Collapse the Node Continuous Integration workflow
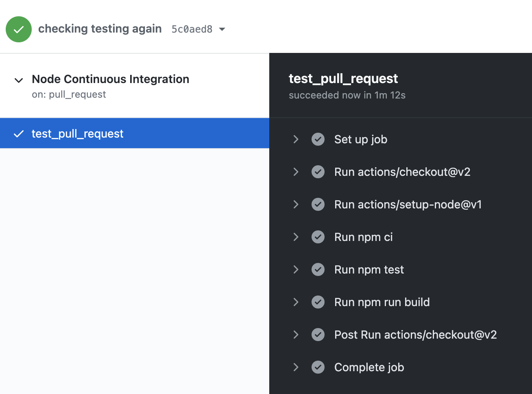532x394 pixels. 19,80
